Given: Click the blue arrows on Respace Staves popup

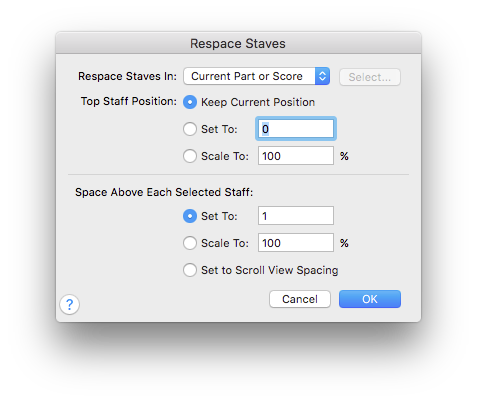Looking at the screenshot, I should click(322, 76).
